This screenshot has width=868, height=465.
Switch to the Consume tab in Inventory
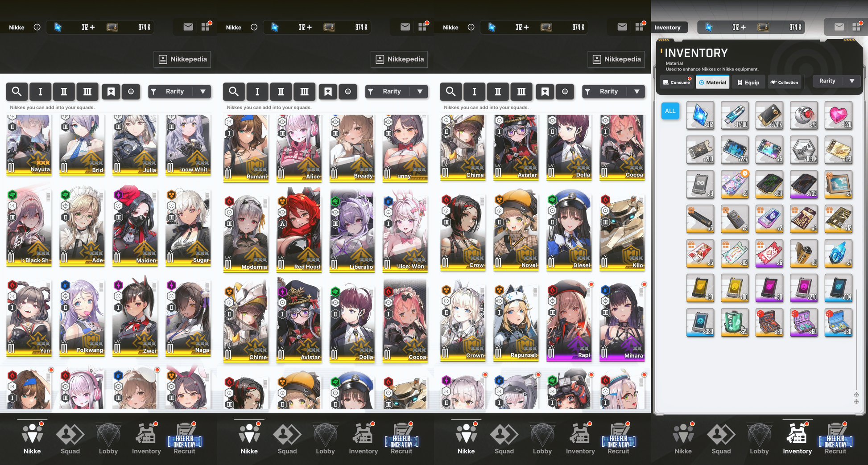tap(676, 82)
